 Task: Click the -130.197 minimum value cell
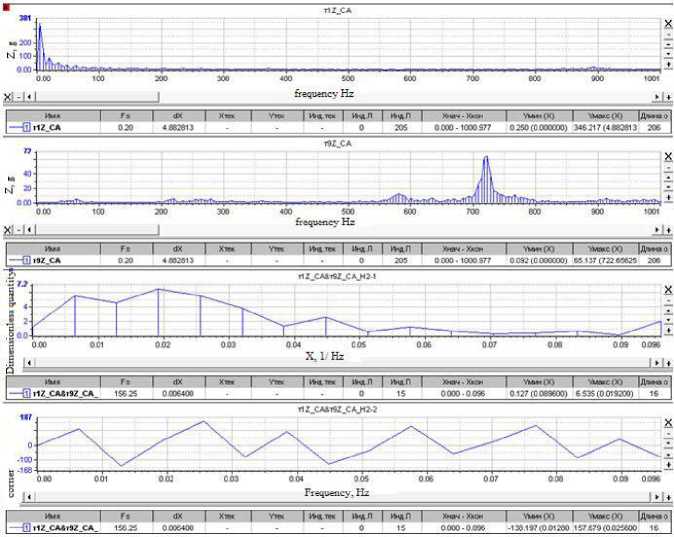click(x=539, y=528)
